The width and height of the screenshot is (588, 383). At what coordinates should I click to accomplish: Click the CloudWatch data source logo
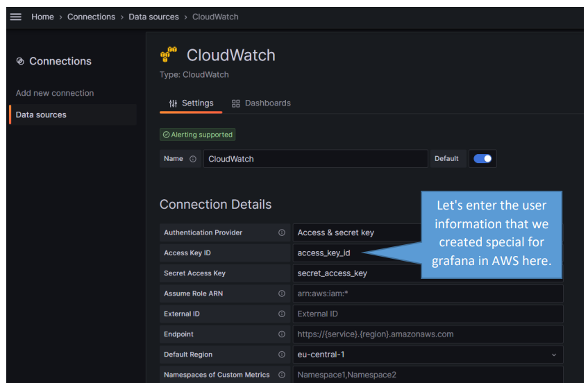pos(169,55)
